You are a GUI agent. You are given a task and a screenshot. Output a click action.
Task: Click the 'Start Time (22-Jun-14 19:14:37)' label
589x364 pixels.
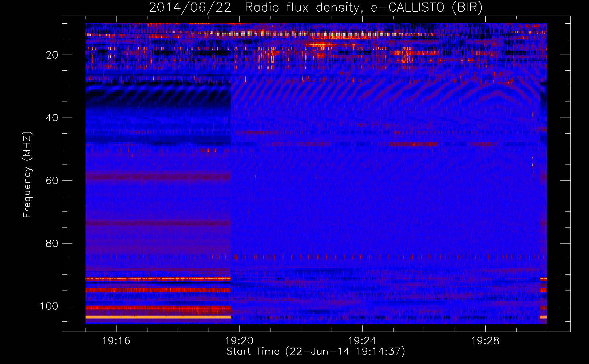(316, 352)
